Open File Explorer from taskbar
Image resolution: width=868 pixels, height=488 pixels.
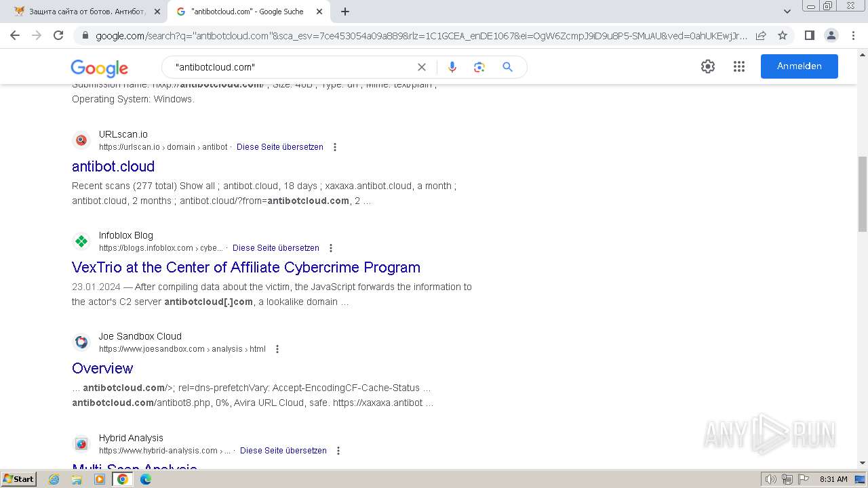tap(77, 479)
